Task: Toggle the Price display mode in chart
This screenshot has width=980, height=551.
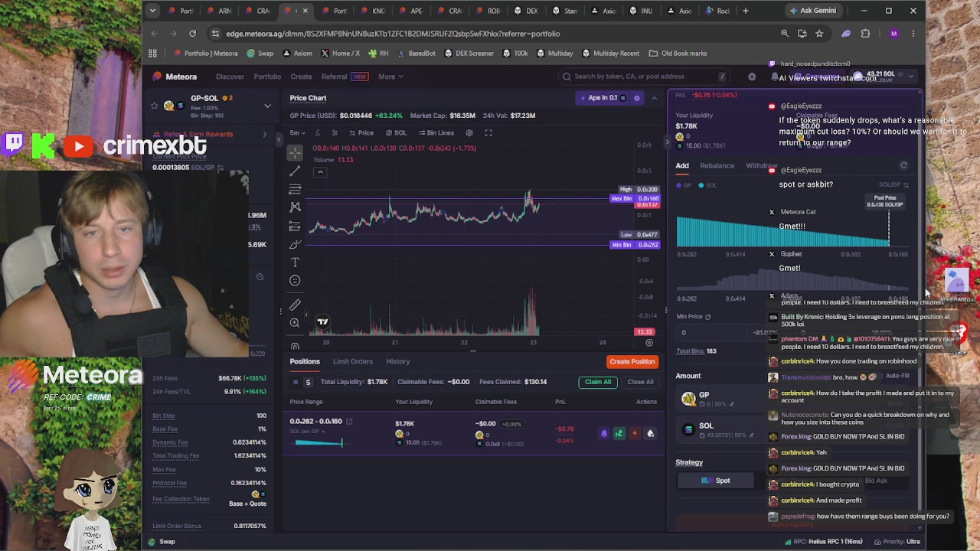Action: [x=361, y=133]
